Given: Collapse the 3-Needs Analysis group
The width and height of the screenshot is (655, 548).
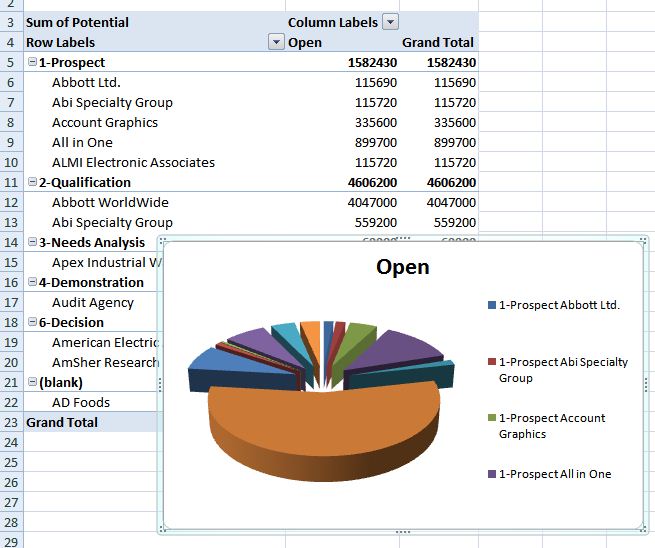Looking at the screenshot, I should tap(32, 243).
